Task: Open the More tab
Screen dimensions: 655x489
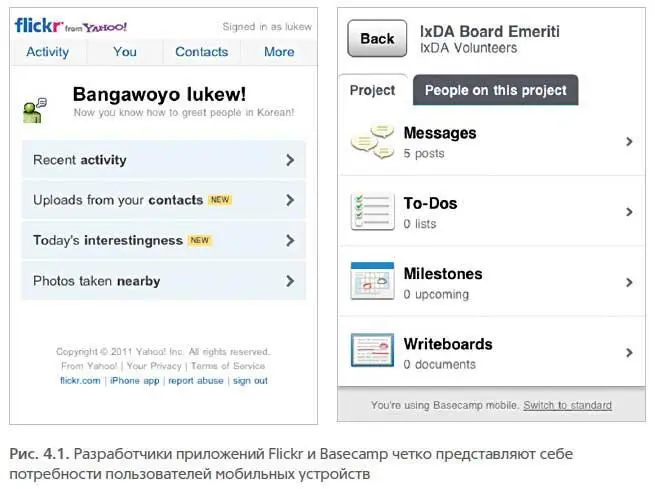Action: click(x=279, y=52)
